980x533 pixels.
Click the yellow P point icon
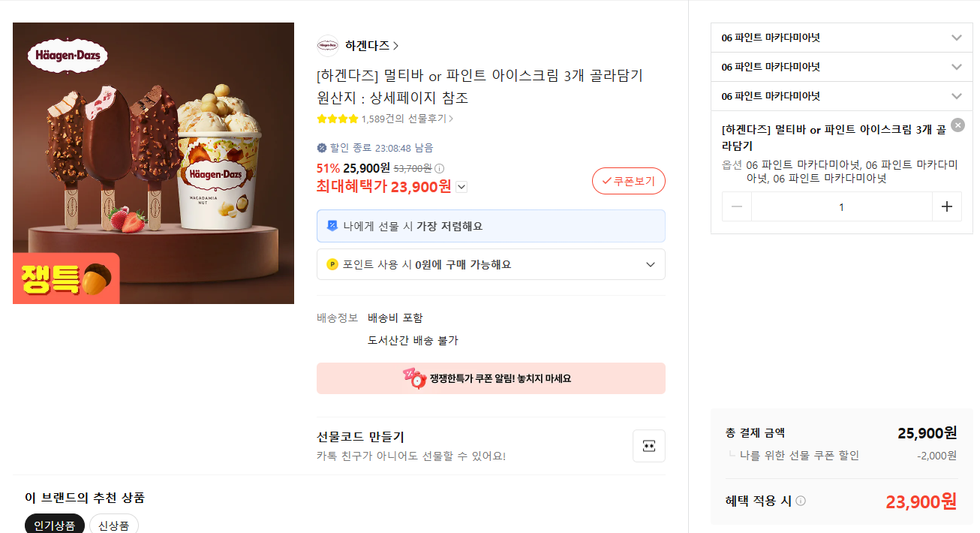332,264
